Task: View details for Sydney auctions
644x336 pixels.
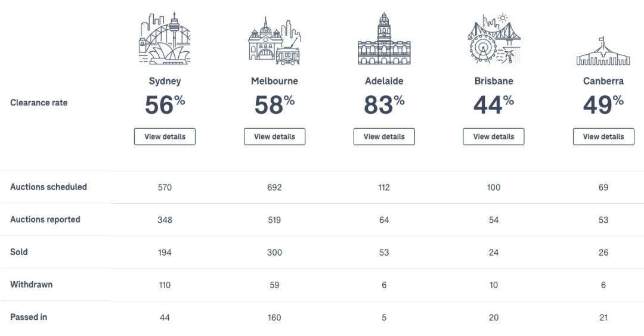Action: (x=165, y=136)
